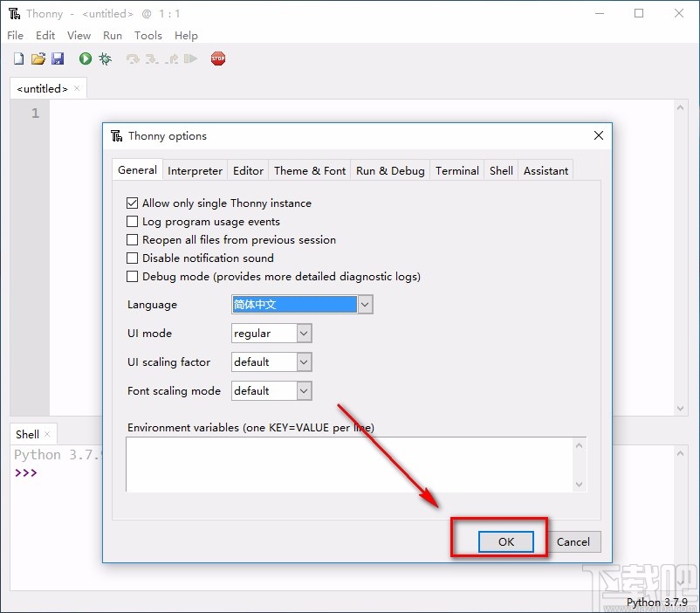Click editor scrollbar up arrow
Image resolution: width=700 pixels, height=613 pixels.
coord(680,107)
